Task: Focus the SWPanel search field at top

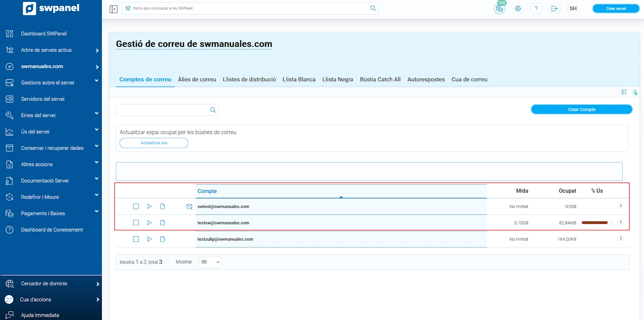Action: click(250, 8)
